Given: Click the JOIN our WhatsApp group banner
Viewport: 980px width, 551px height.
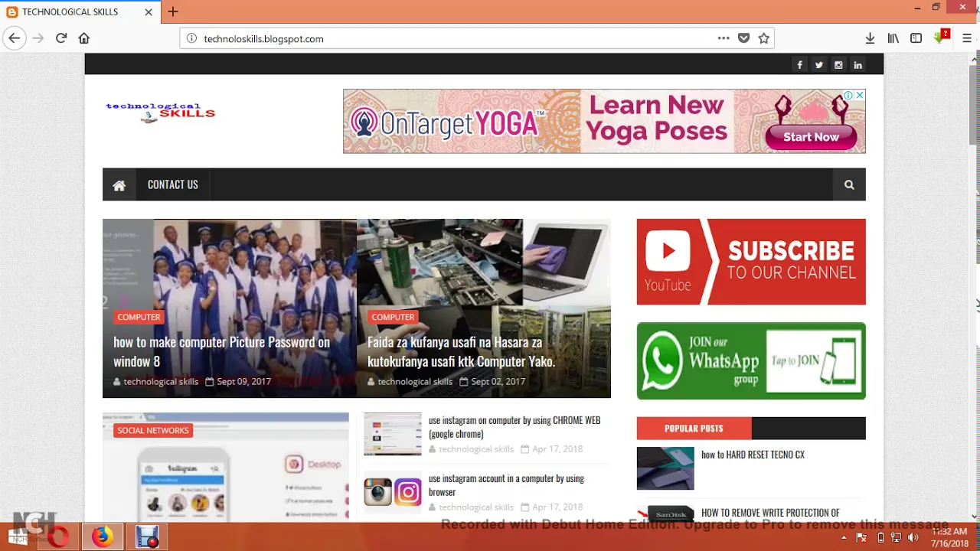Looking at the screenshot, I should pos(751,361).
